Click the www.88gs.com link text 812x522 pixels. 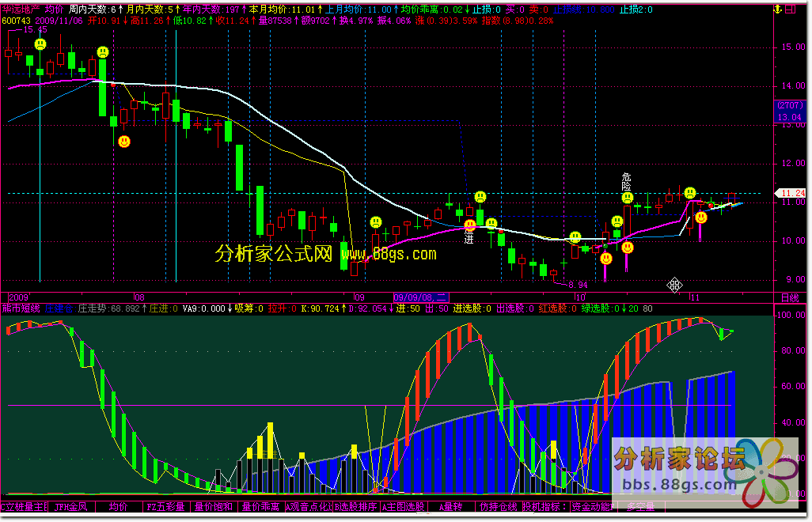(x=389, y=254)
